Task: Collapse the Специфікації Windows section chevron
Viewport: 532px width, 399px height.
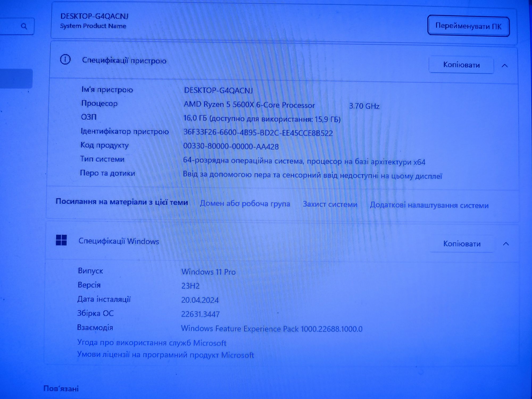Action: [506, 244]
